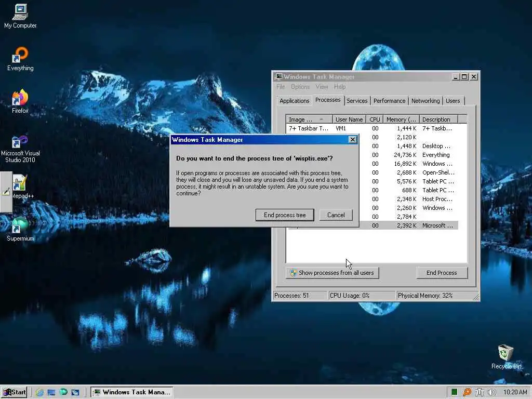Click the 16,892 K memory value
Viewport: 532px width, 399px height.
point(405,164)
